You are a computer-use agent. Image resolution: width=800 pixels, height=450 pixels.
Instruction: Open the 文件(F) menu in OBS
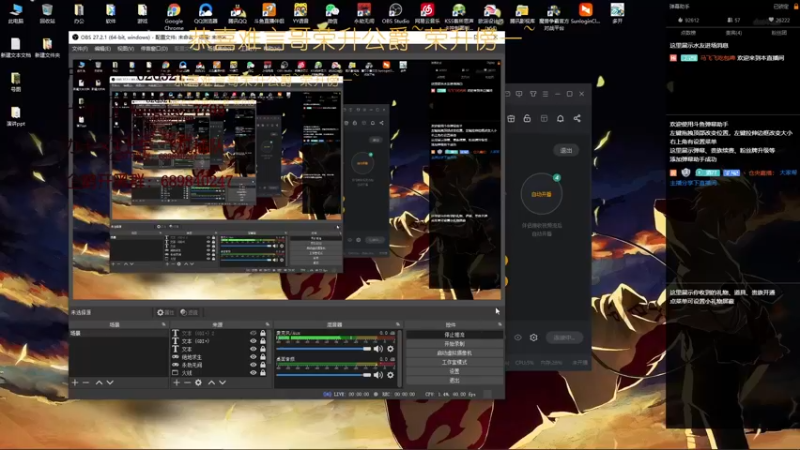80,48
